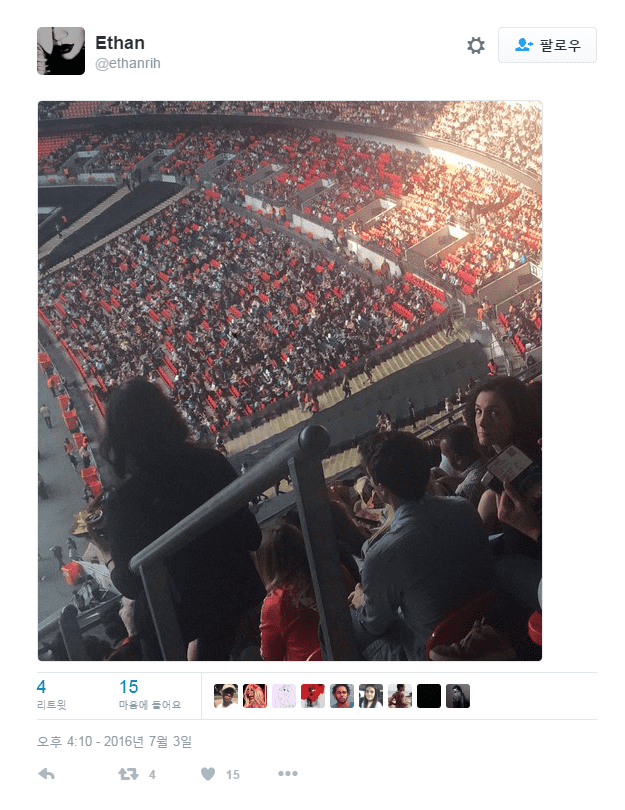Open fifth liker avatar on teal background
The height and width of the screenshot is (810, 625).
(341, 696)
